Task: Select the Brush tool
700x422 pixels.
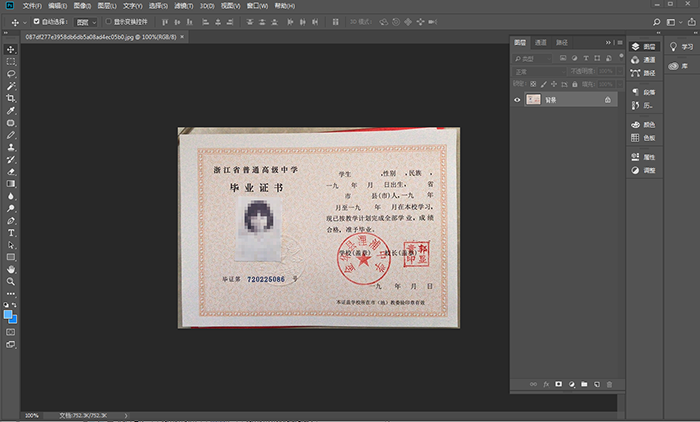Action: pos(11,135)
